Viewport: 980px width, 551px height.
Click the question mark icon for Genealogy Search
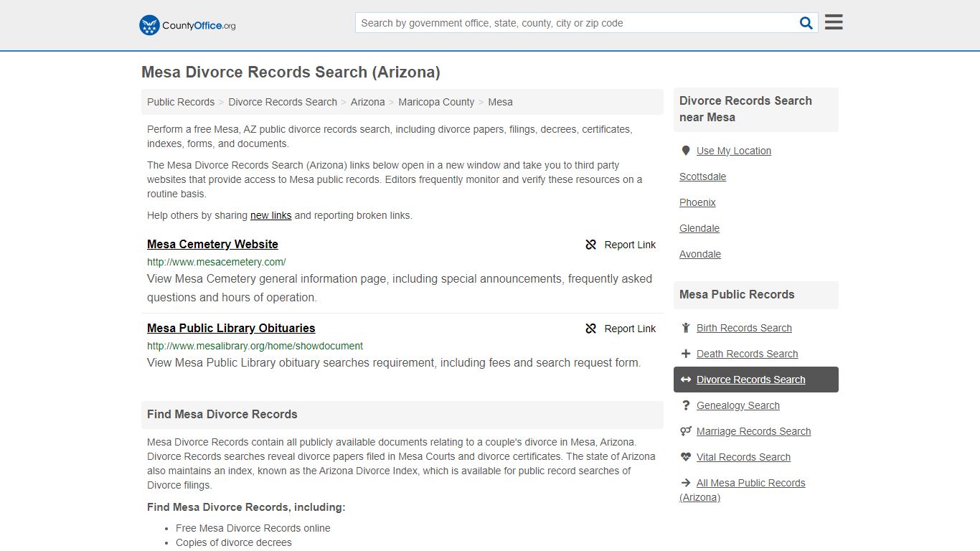(686, 405)
